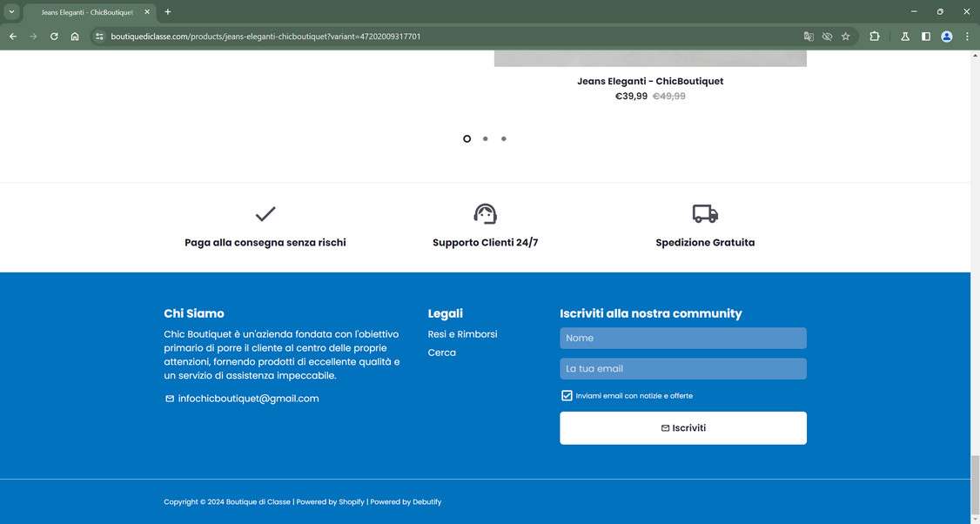Open the Cerca link under Legali
The height and width of the screenshot is (524, 980).
tap(441, 352)
